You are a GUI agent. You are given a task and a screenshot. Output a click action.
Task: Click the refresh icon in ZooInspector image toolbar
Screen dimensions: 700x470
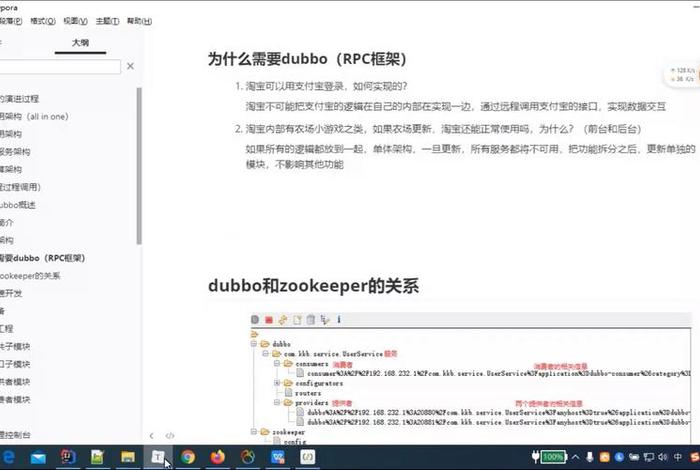tap(283, 320)
